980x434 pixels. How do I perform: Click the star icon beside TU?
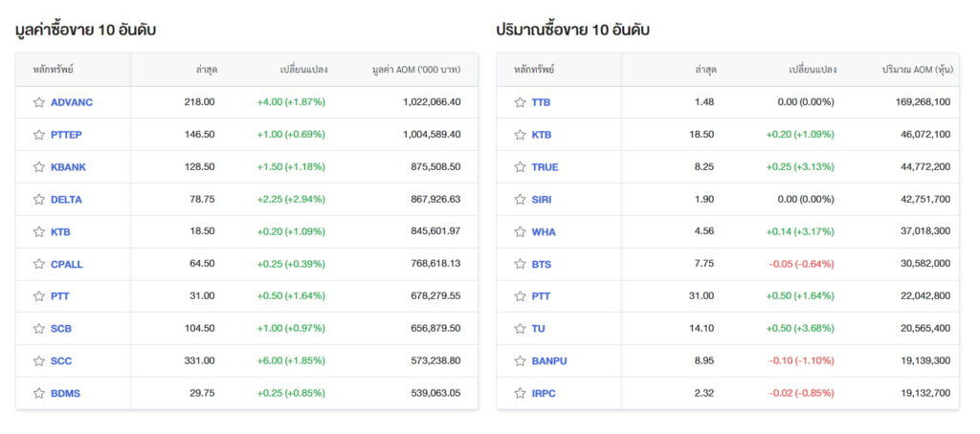520,329
